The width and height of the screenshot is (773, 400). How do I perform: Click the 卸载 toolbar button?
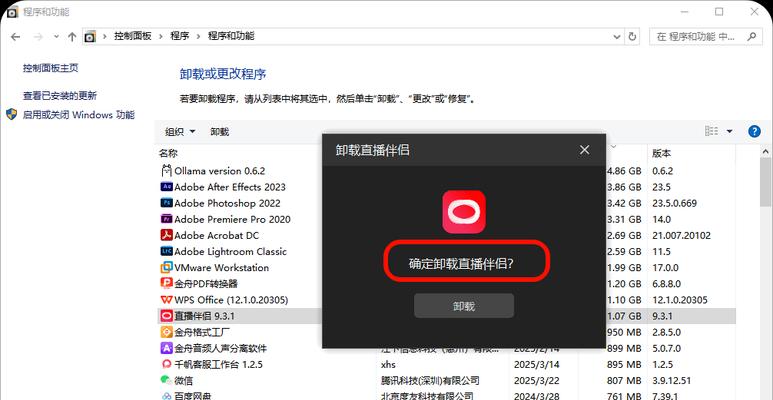pos(219,132)
